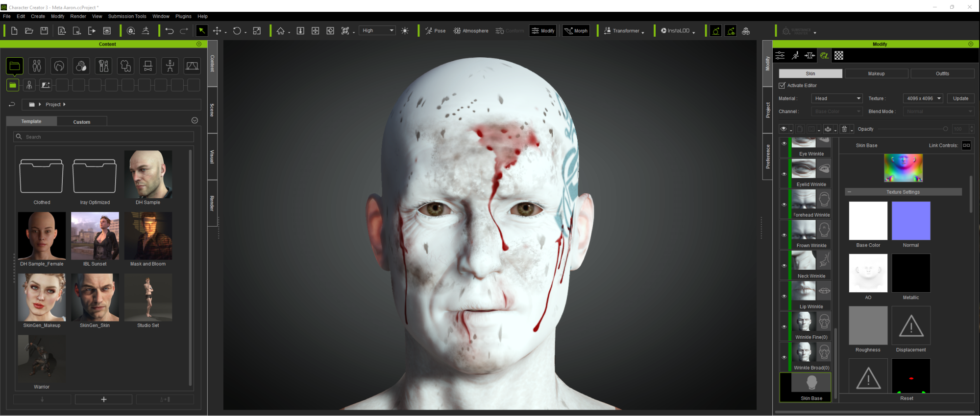Choose the Move object tool
The width and height of the screenshot is (980, 416).
pyautogui.click(x=217, y=31)
